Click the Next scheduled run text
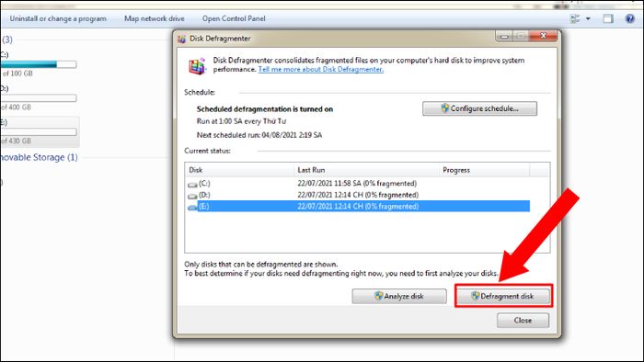The width and height of the screenshot is (644, 362). pyautogui.click(x=259, y=135)
